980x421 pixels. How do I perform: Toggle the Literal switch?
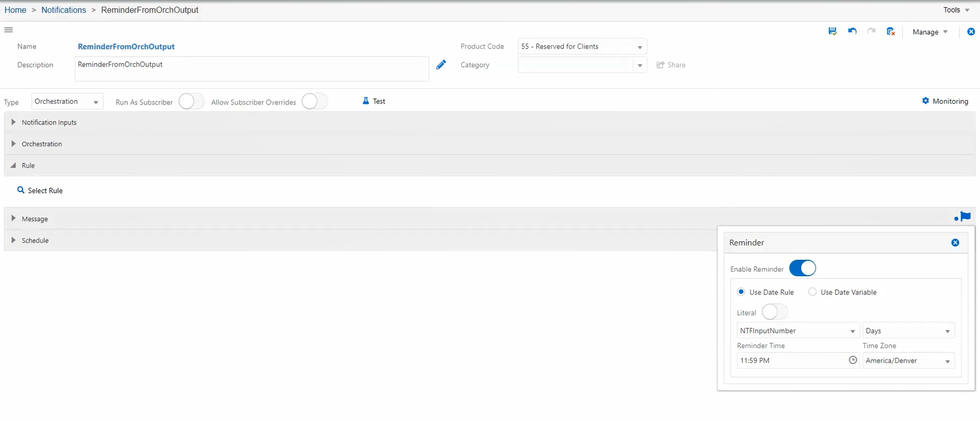pyautogui.click(x=775, y=312)
